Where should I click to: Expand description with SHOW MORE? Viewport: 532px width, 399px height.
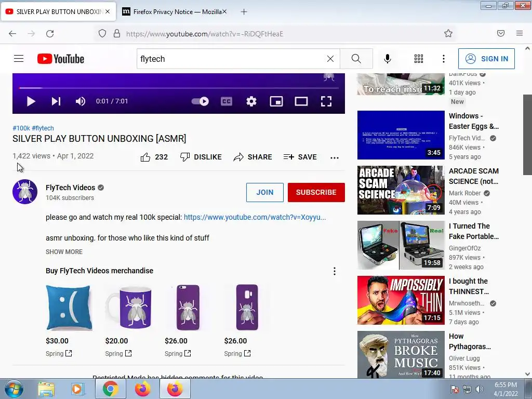click(x=64, y=252)
